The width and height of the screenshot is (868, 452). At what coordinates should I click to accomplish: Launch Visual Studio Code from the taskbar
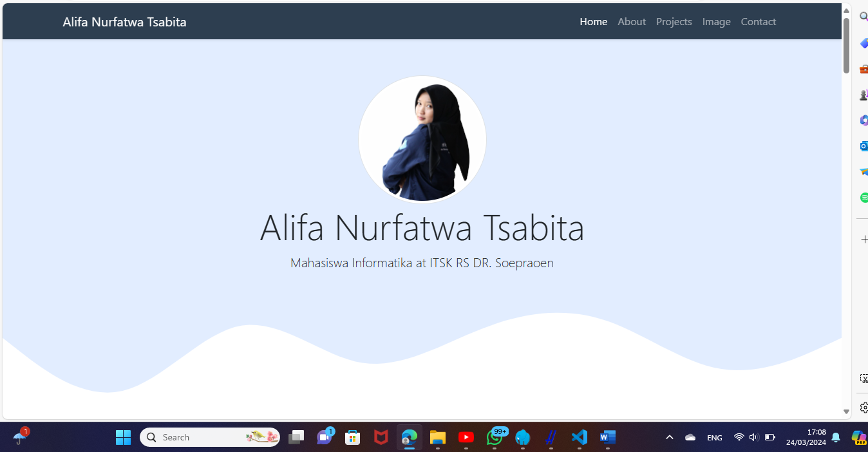pos(579,437)
